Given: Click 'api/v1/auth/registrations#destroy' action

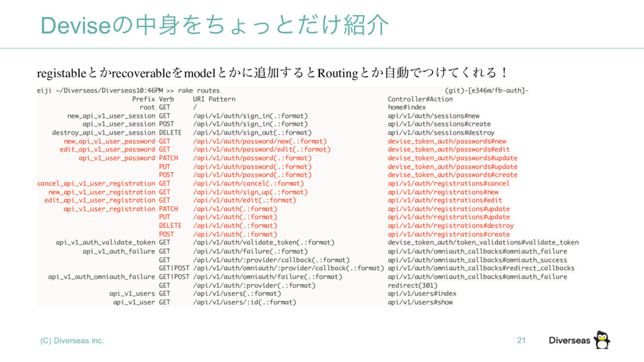Looking at the screenshot, I should (450, 226).
